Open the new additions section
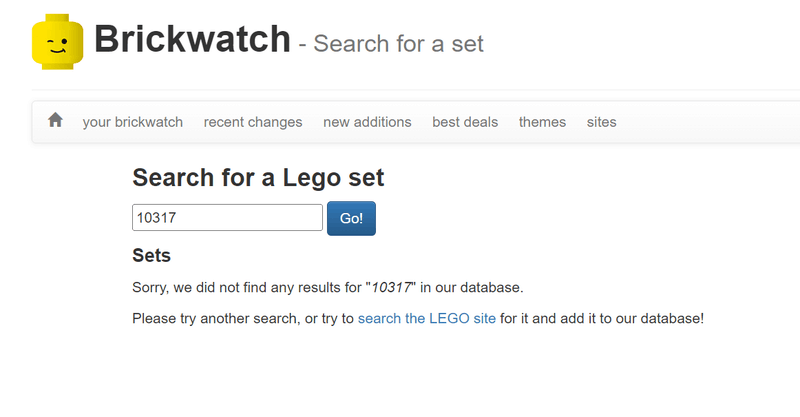Viewport: 800px width, 417px height. (x=367, y=122)
